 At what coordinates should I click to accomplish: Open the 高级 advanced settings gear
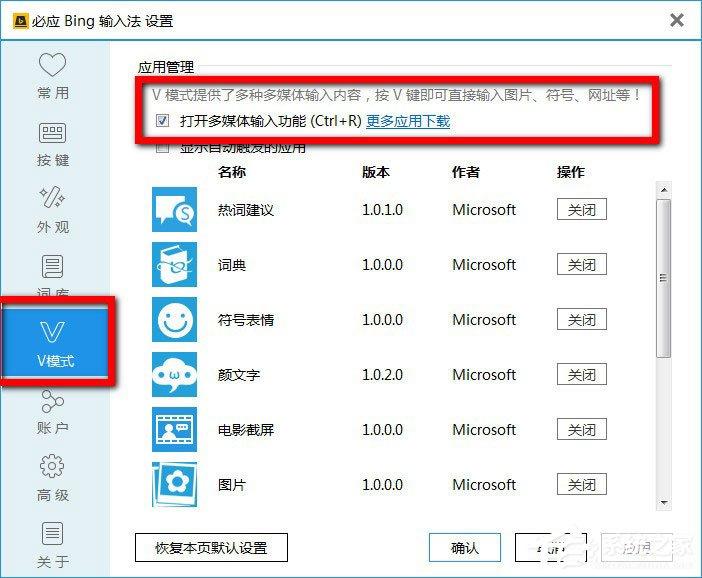53,478
